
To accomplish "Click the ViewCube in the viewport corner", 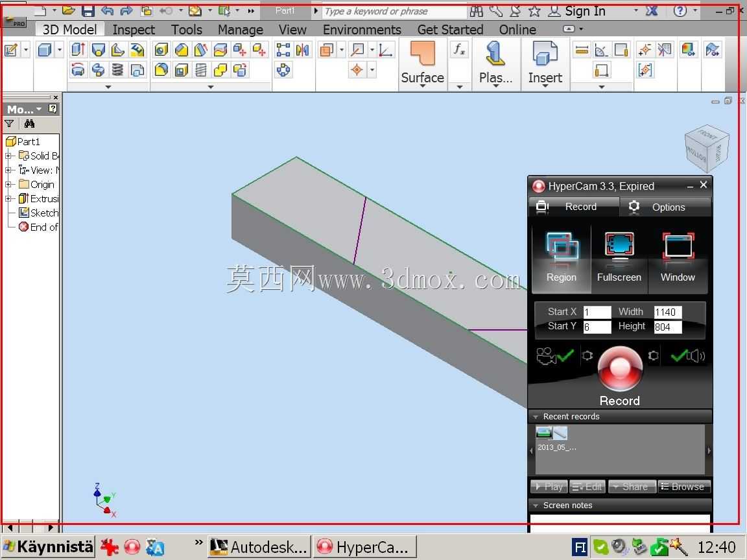I will (x=707, y=148).
